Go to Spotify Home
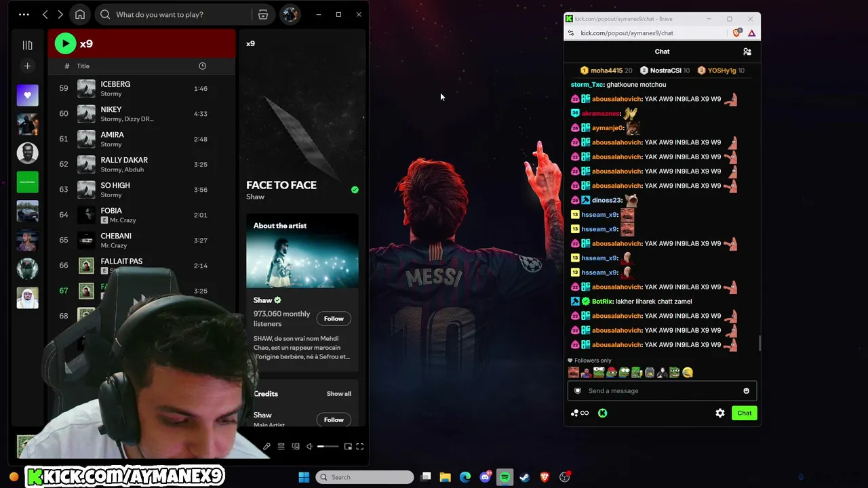 pyautogui.click(x=80, y=14)
